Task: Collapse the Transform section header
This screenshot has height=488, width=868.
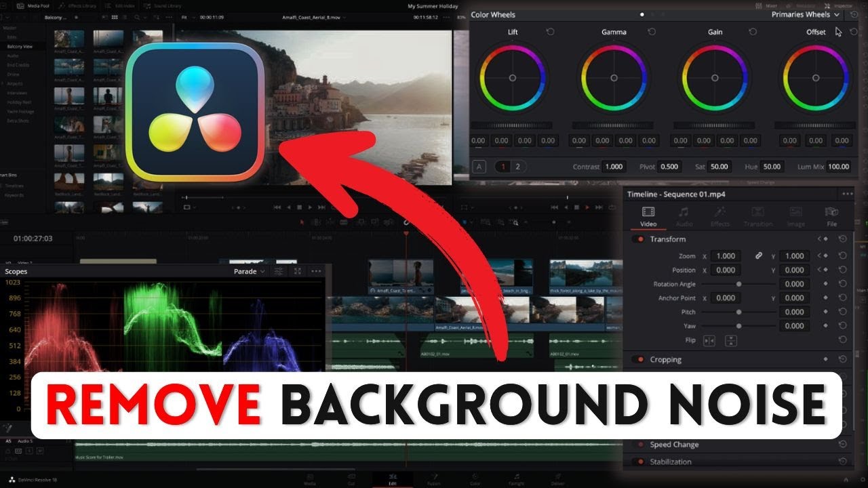Action: [x=667, y=239]
